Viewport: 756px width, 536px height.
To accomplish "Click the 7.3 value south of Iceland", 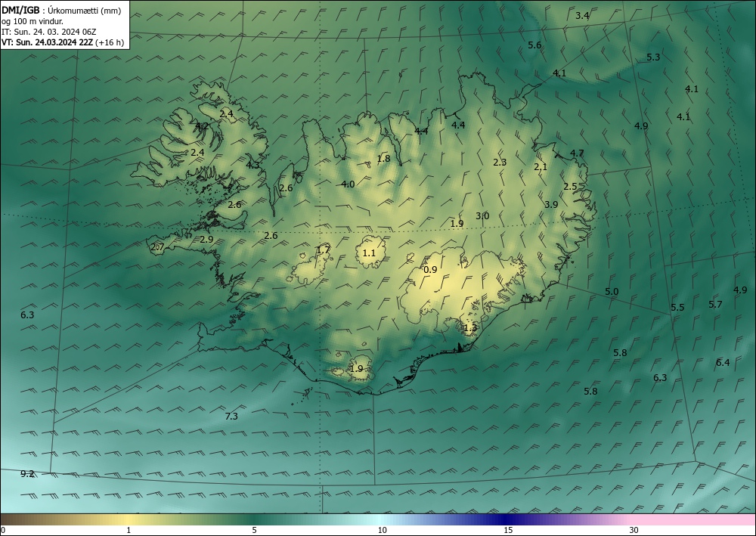I will tap(231, 416).
